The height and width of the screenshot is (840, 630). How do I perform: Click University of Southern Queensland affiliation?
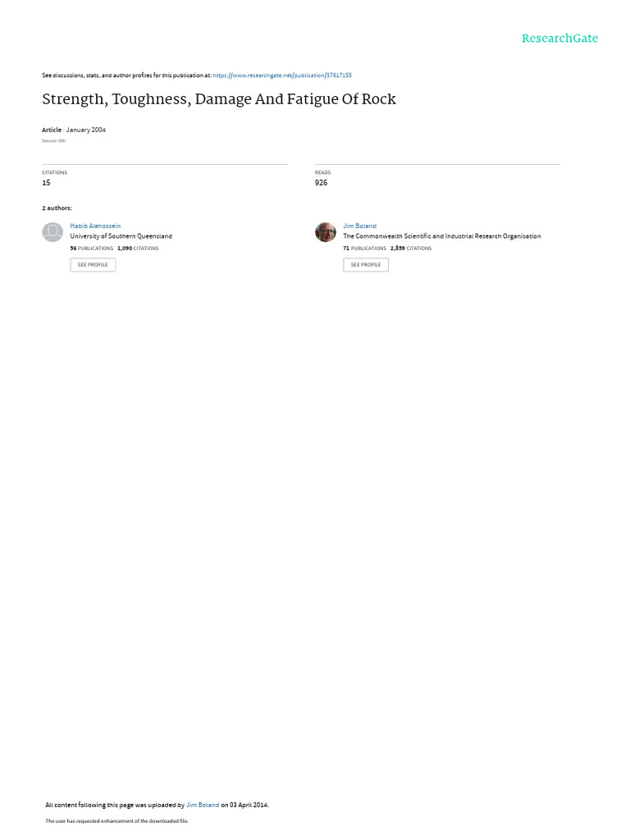(x=121, y=236)
